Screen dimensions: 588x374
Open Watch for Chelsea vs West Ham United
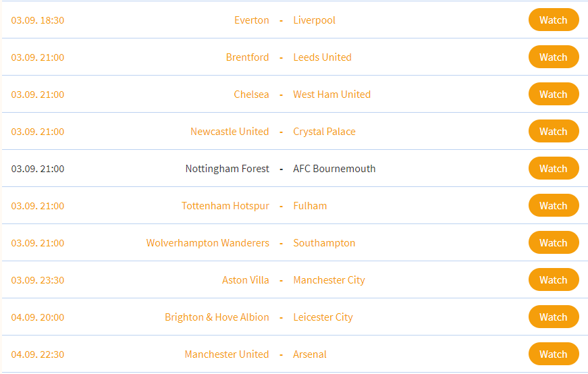coord(553,95)
